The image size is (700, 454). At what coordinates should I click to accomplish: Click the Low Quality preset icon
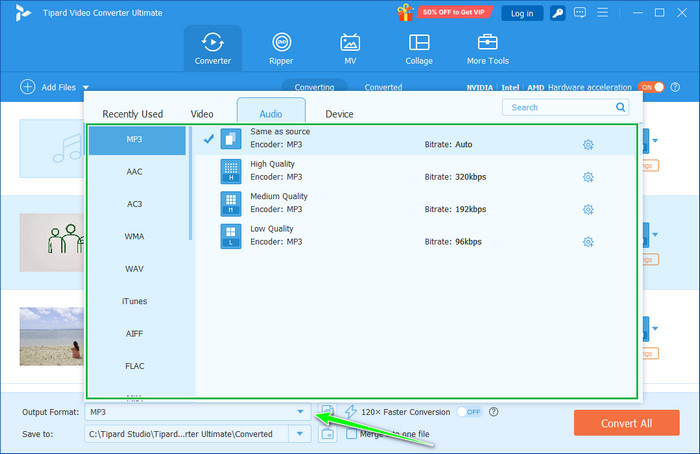[x=231, y=236]
